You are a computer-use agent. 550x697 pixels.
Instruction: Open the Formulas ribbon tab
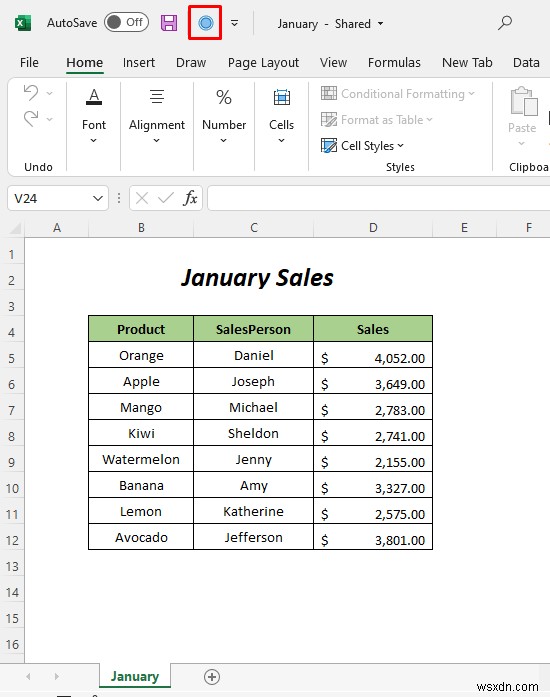click(394, 62)
